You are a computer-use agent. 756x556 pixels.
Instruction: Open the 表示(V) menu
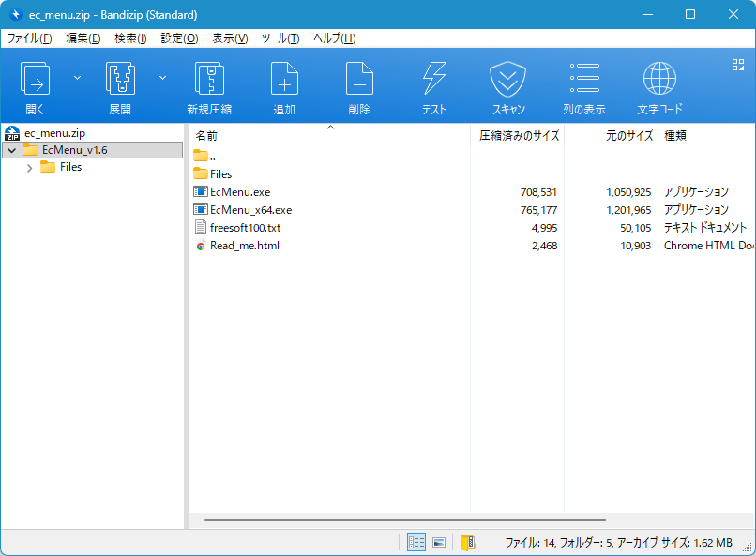(230, 38)
